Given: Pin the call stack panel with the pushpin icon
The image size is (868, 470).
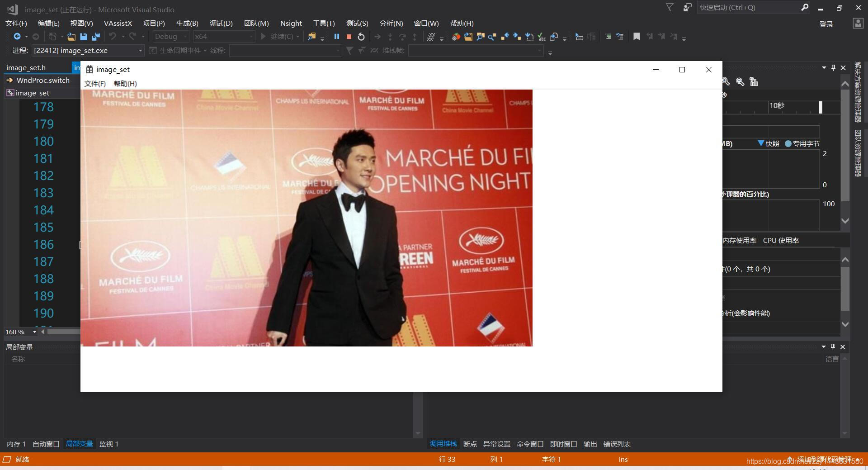Looking at the screenshot, I should (833, 347).
